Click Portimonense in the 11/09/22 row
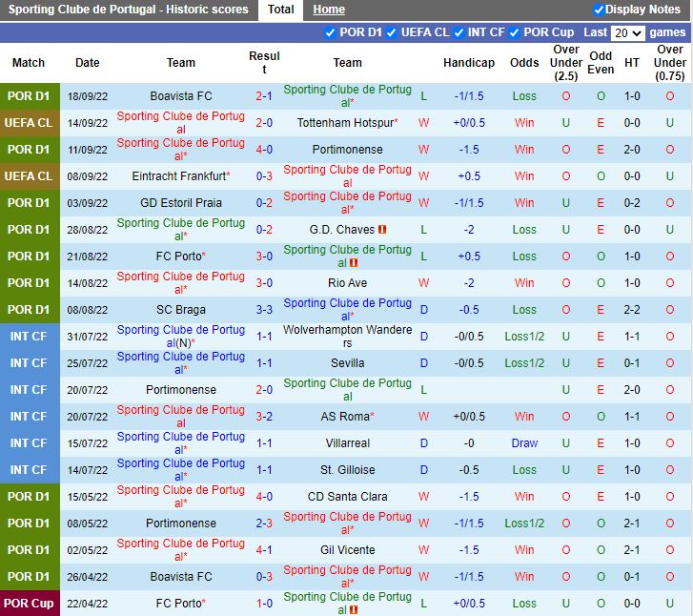The image size is (693, 616). tap(347, 150)
